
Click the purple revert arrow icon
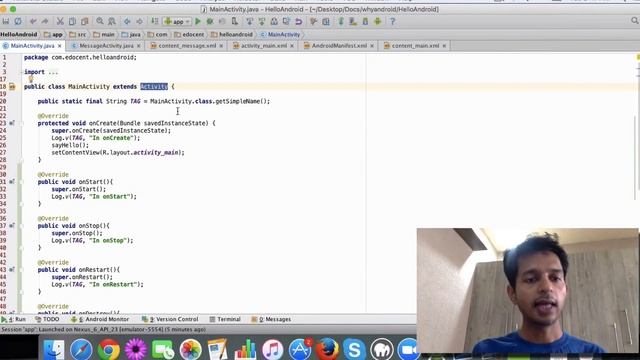point(299,21)
